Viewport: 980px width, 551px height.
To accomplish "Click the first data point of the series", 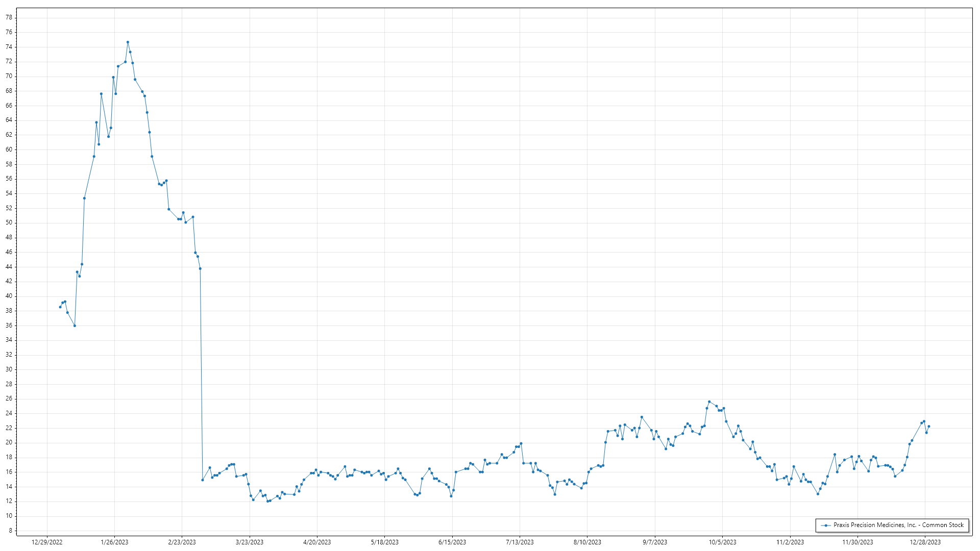I will point(60,307).
